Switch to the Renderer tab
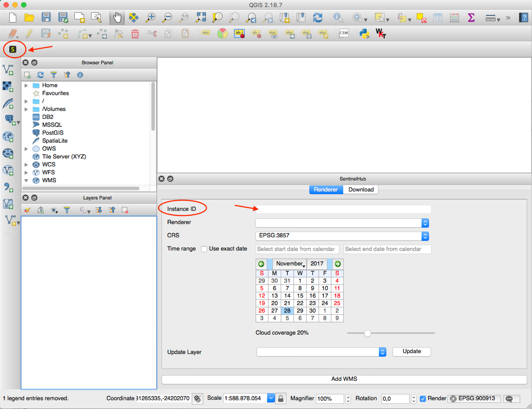 [326, 189]
